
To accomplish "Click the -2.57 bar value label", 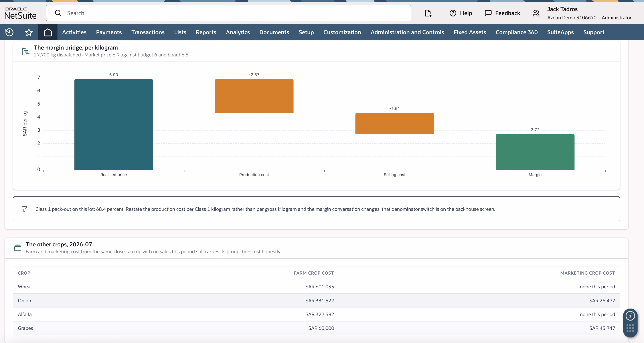I will pyautogui.click(x=254, y=75).
